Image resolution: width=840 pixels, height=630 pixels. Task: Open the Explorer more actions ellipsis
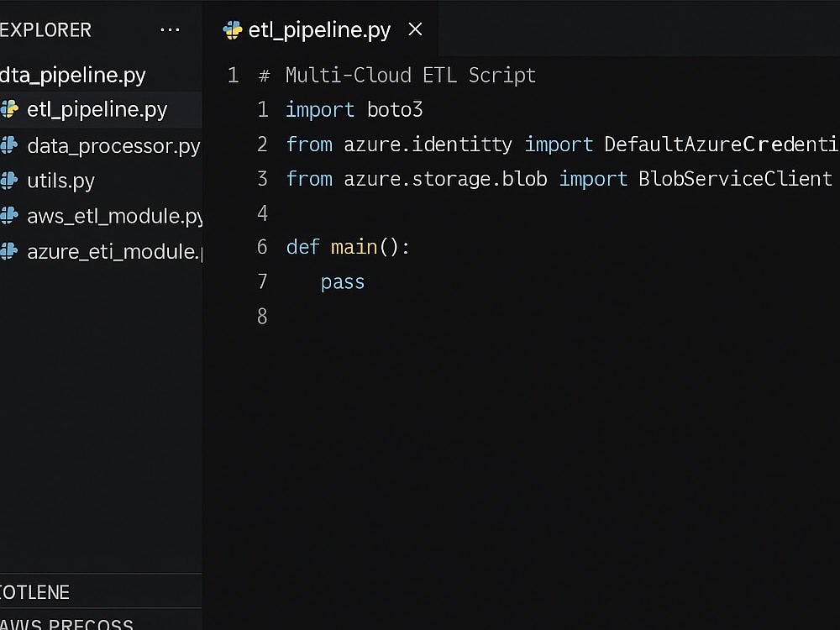170,30
